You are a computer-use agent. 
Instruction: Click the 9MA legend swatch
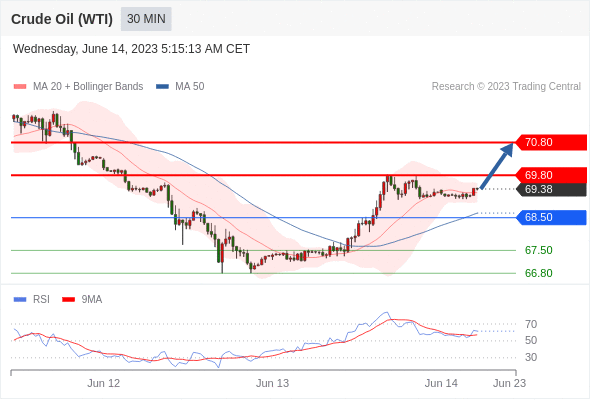click(x=68, y=300)
